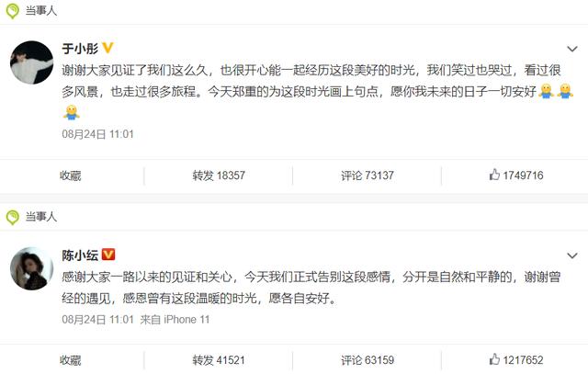Click the hug emoji on the third line of 于小彤's post
The width and height of the screenshot is (588, 374).
coord(72,112)
